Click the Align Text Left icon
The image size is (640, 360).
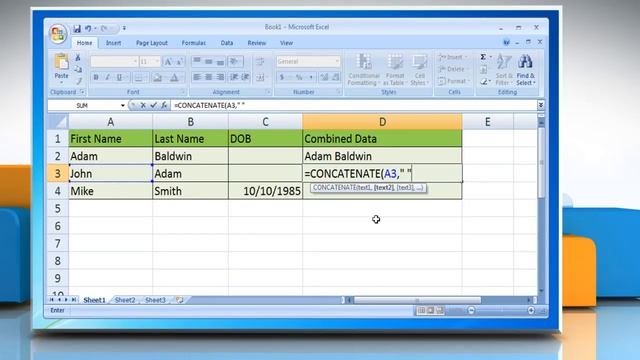(x=197, y=77)
